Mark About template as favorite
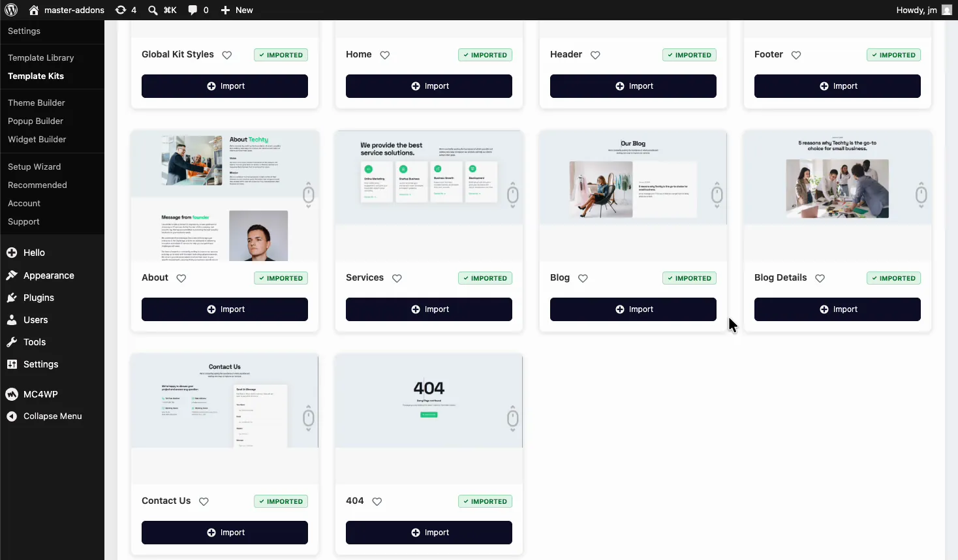958x560 pixels. pyautogui.click(x=181, y=279)
